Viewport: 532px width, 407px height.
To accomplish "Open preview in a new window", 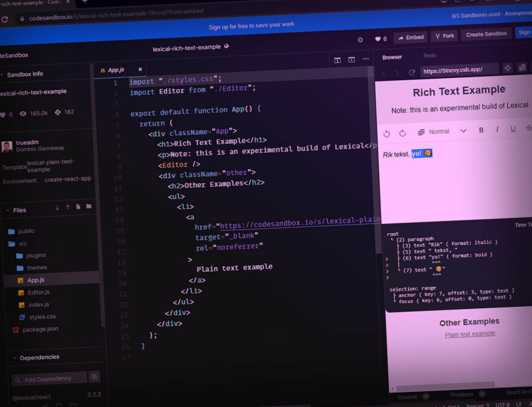I will coord(522,67).
